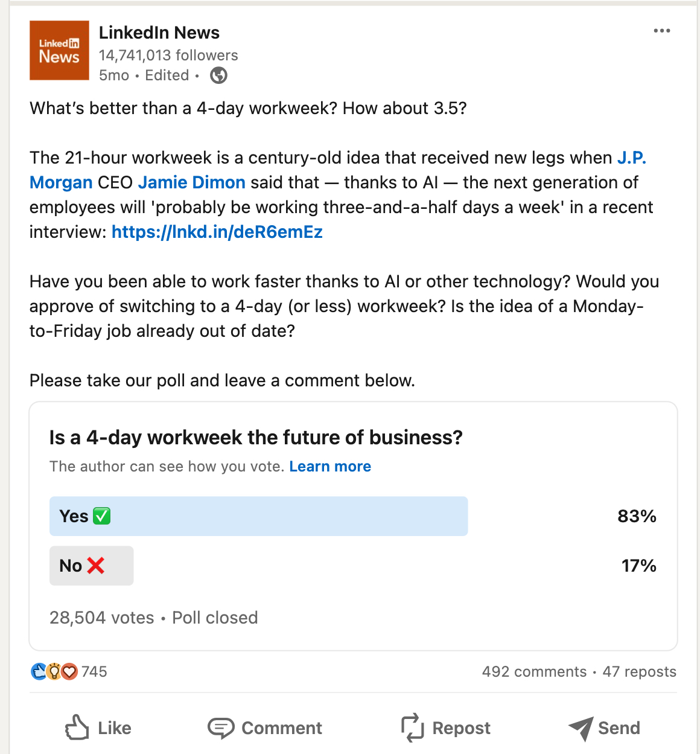Click the Edited label on the post
Image resolution: width=700 pixels, height=754 pixels.
click(167, 75)
